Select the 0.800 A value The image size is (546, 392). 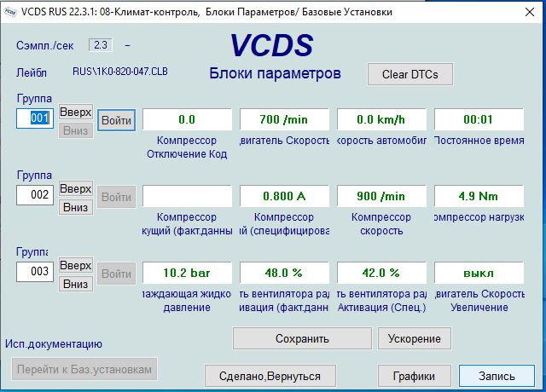click(284, 196)
